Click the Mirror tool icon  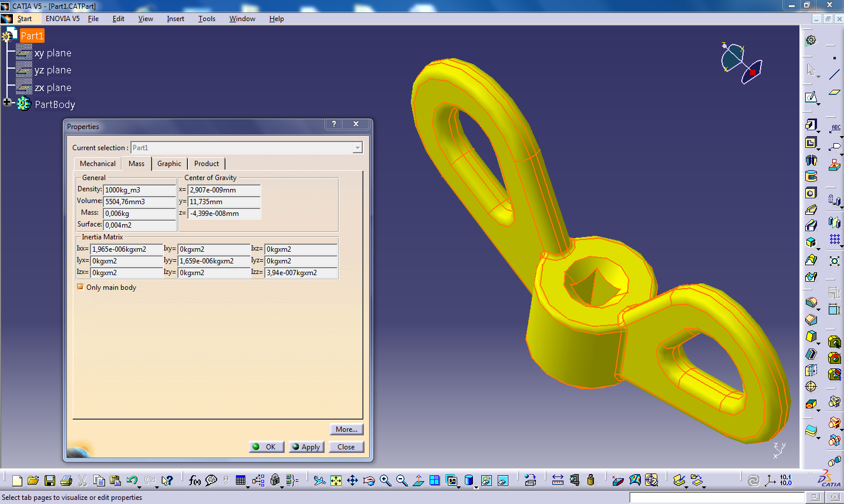coord(835,222)
